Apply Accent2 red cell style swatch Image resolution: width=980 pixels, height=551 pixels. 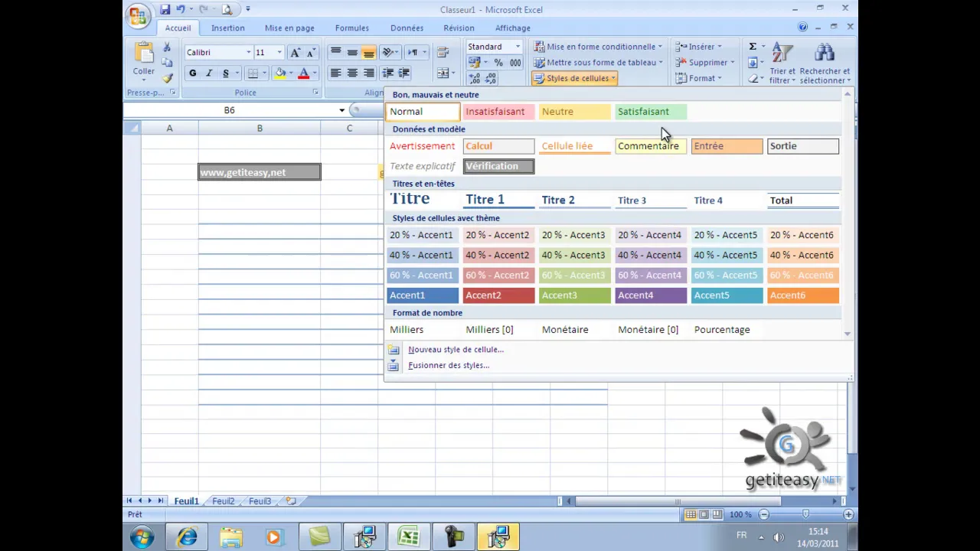pos(498,295)
